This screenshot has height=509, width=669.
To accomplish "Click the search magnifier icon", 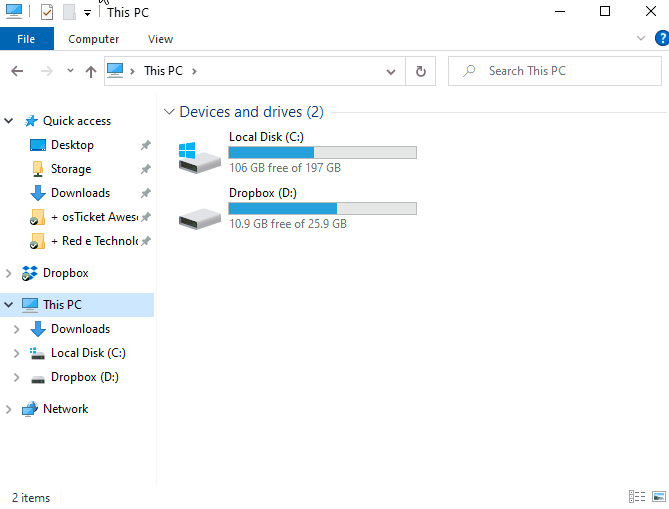I will tap(469, 71).
